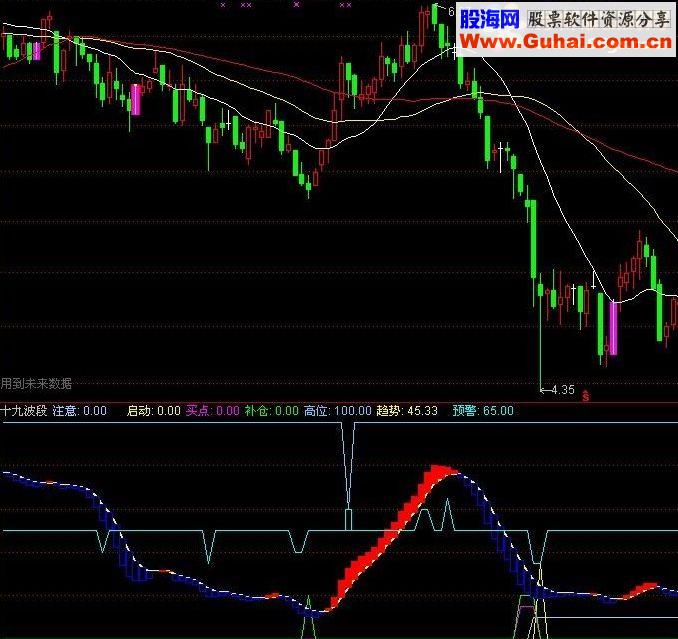This screenshot has height=639, width=678.
Task: Click the large red band in indicator panel
Action: click(391, 538)
